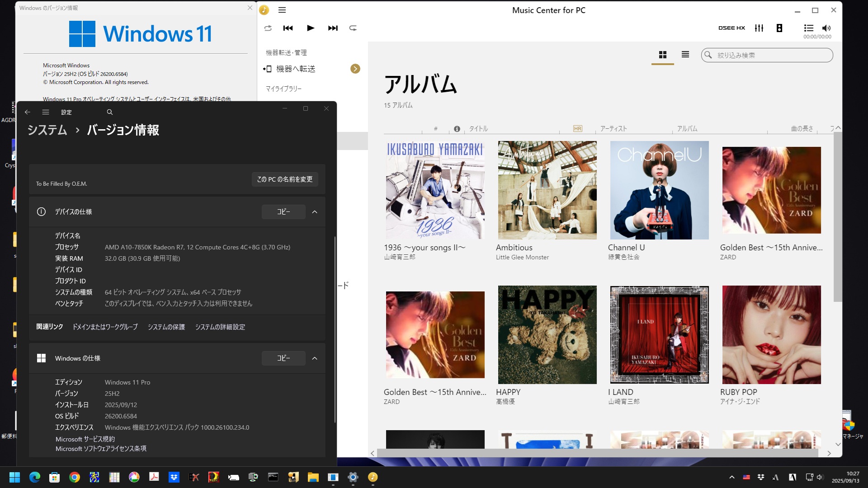This screenshot has width=868, height=488.
Task: Open the Ambitious album cover
Action: click(547, 190)
